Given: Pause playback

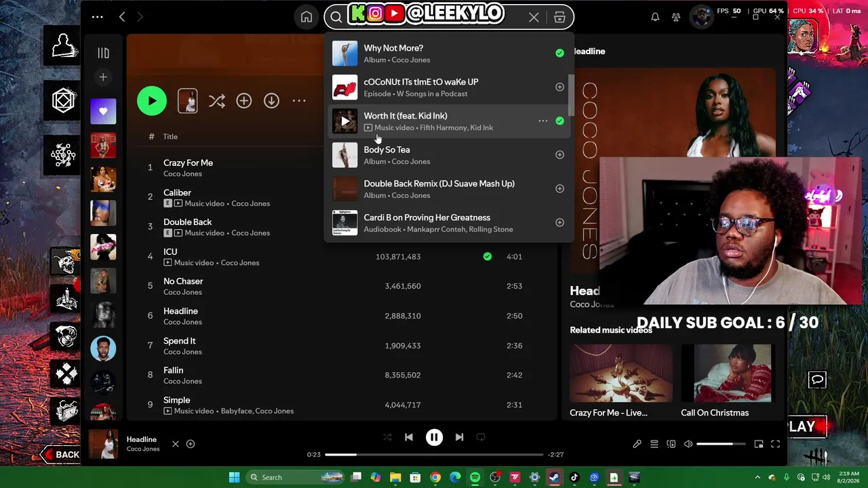Looking at the screenshot, I should pyautogui.click(x=434, y=437).
